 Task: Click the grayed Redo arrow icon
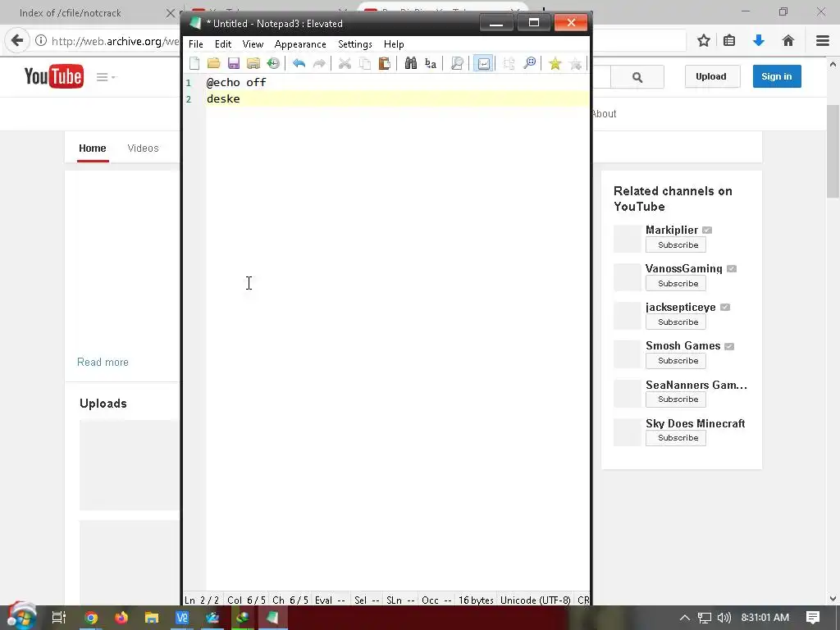pyautogui.click(x=319, y=63)
